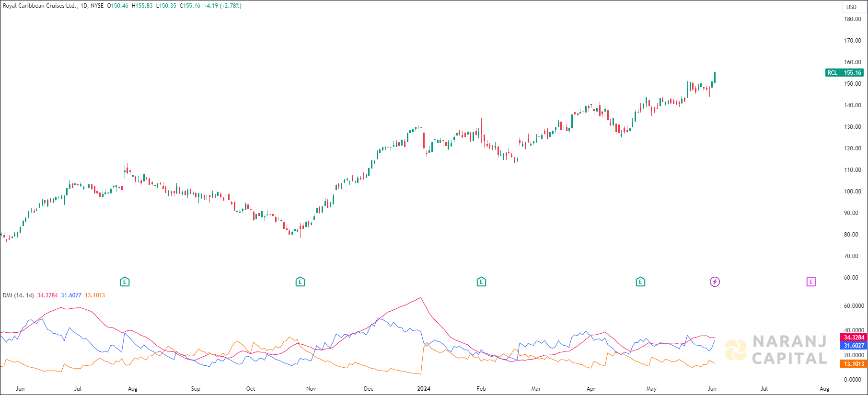Image resolution: width=868 pixels, height=395 pixels.
Task: Click the RCL price label tag
Action: [833, 73]
